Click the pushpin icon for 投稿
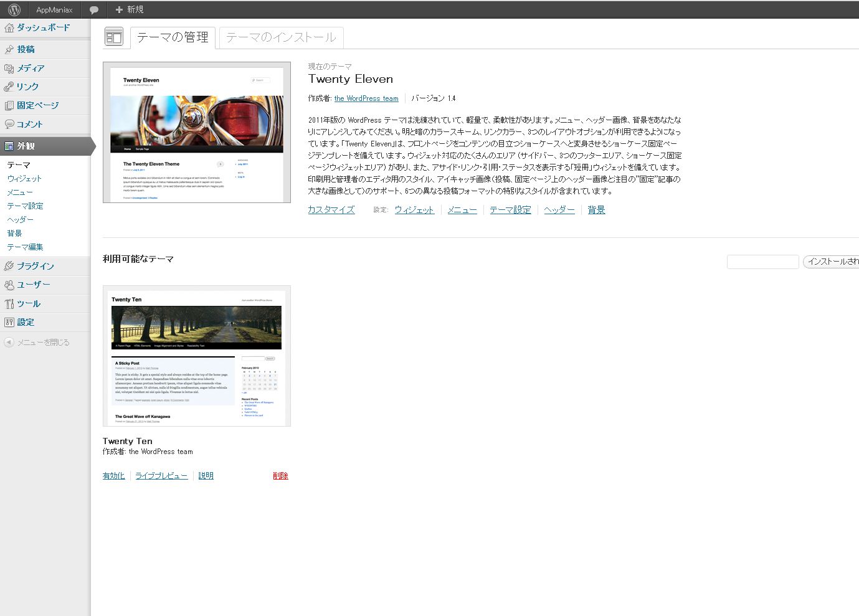 coord(9,49)
